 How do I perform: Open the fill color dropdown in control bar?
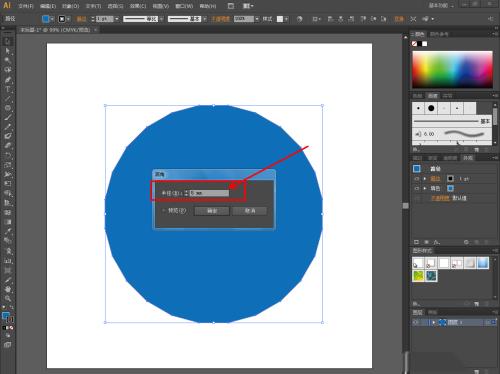coord(52,19)
